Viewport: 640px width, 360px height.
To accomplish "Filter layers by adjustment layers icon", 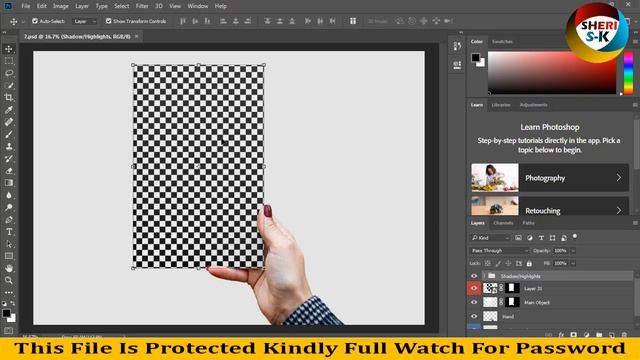I will [x=530, y=238].
